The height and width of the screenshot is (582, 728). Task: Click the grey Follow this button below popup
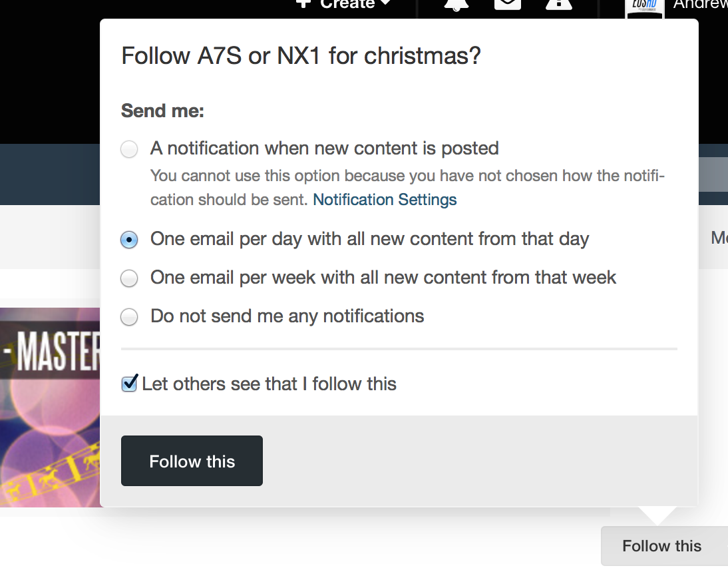click(x=661, y=546)
